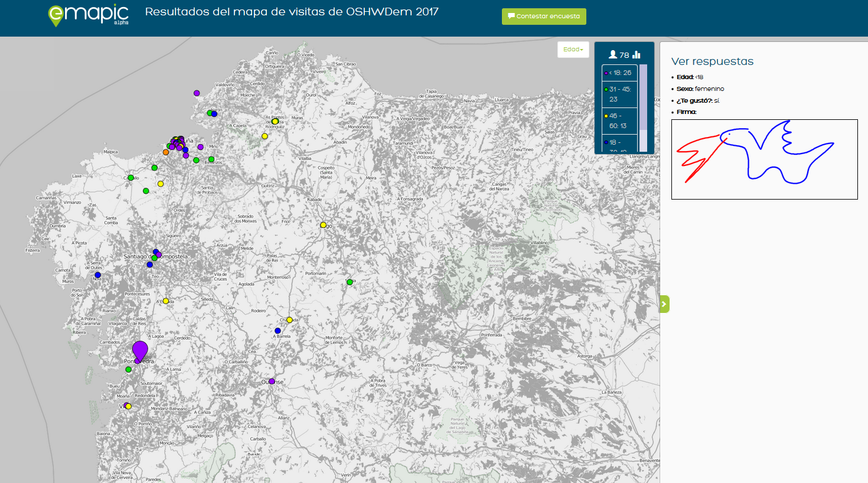Click the green marker near Sarria
This screenshot has width=868, height=483.
(x=350, y=282)
